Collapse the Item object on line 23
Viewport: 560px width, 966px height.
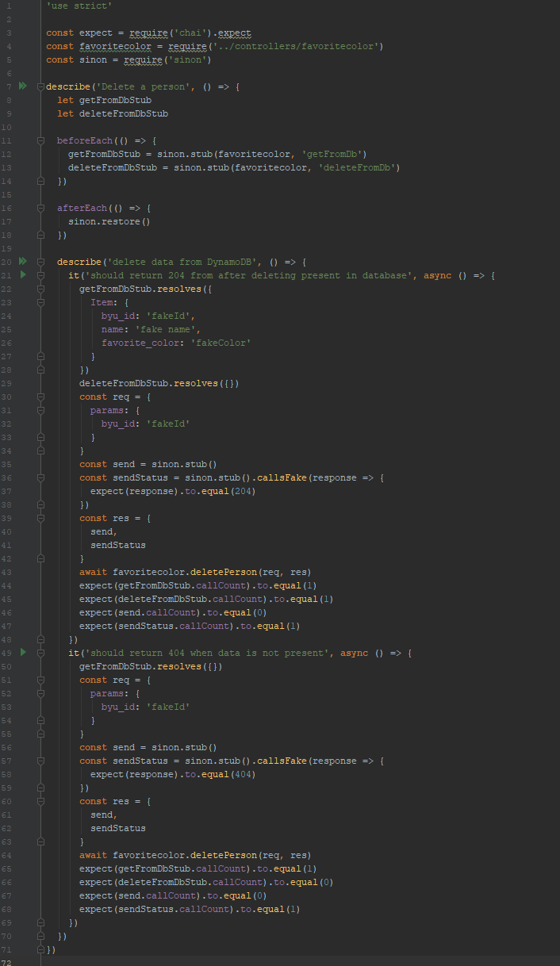coord(40,302)
